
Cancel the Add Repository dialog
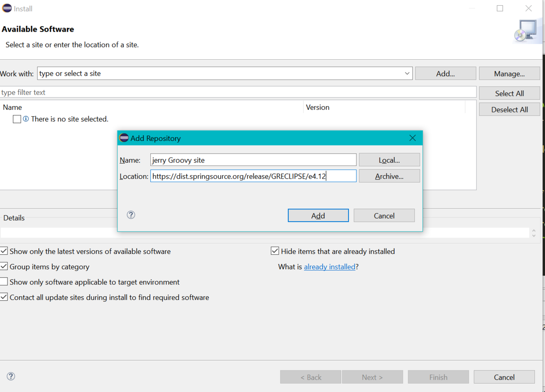(x=384, y=216)
